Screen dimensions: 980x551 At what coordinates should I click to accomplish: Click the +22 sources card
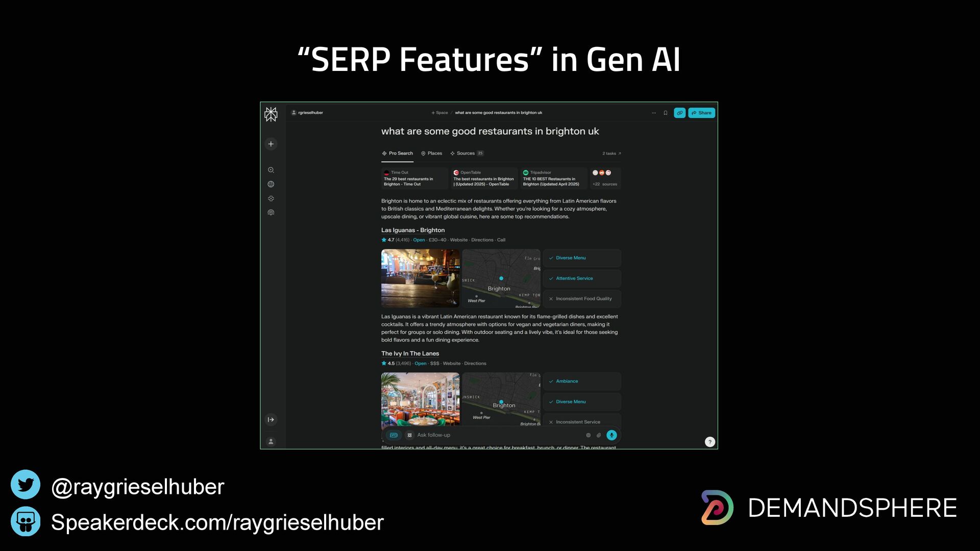605,179
